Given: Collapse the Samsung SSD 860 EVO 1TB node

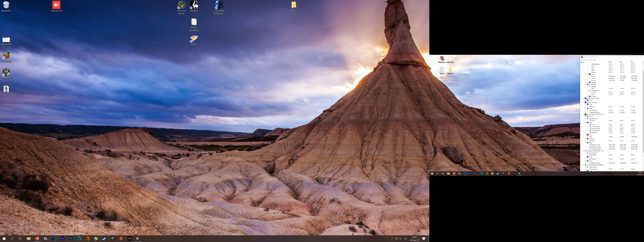Looking at the screenshot, I should (x=583, y=151).
